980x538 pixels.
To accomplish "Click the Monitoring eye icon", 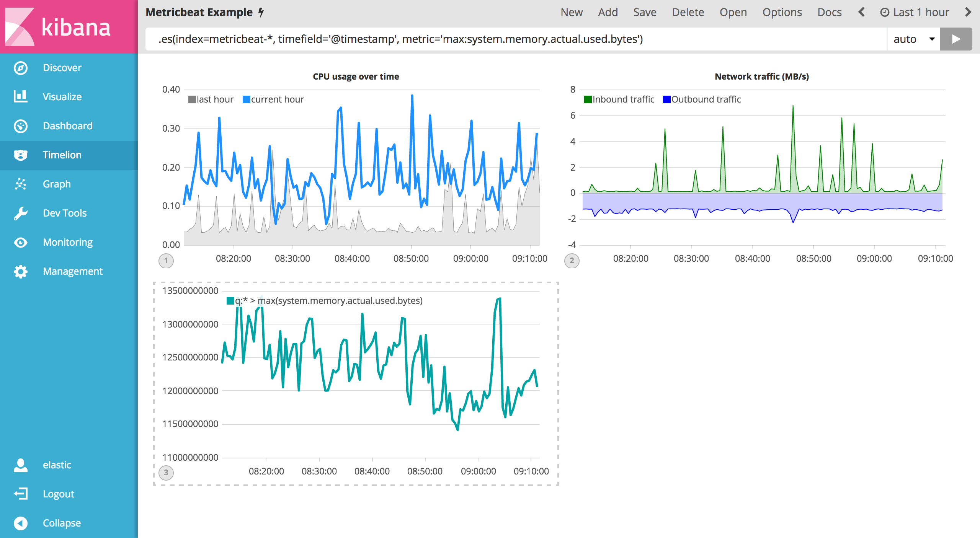I will [x=20, y=242].
